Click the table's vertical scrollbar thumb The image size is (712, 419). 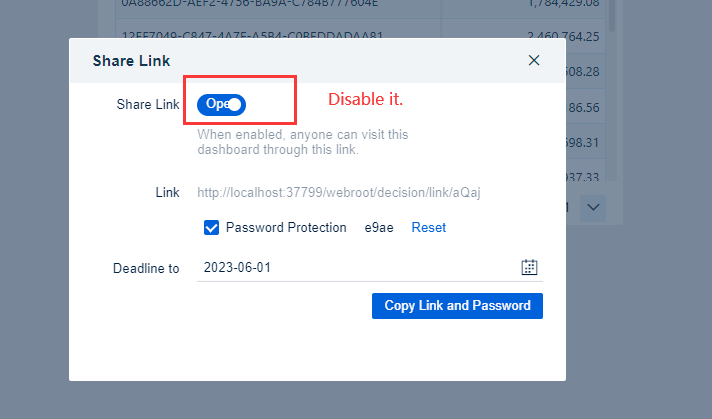click(612, 14)
